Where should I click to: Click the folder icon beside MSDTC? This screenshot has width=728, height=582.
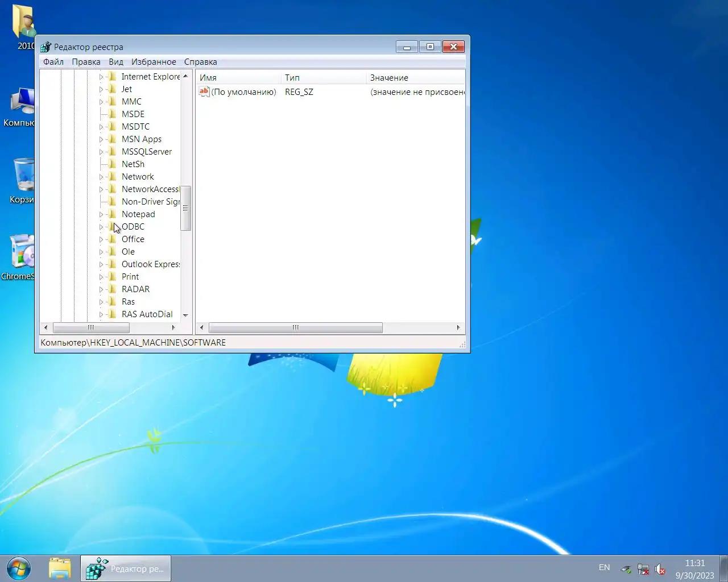click(113, 127)
